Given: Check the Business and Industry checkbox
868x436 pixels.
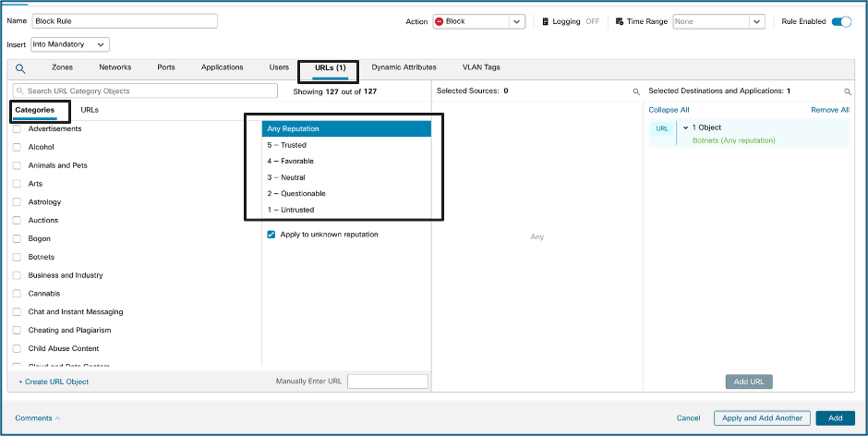Looking at the screenshot, I should 18,275.
